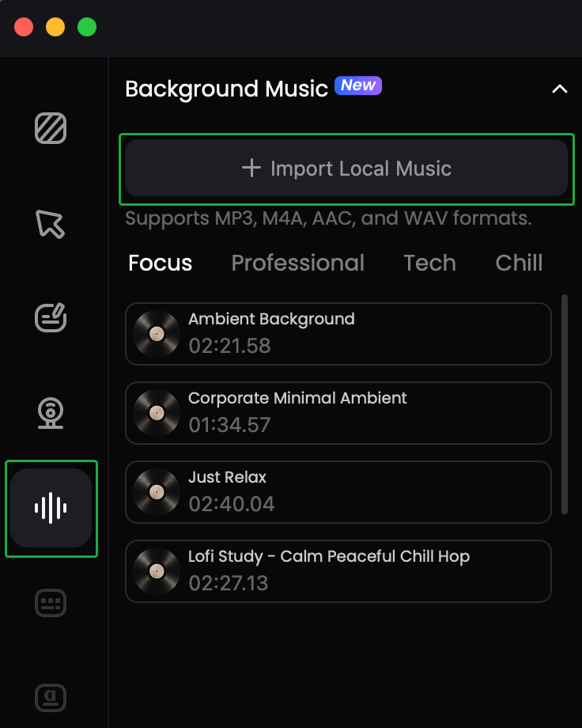Switch to the Tech tab

[x=429, y=263]
